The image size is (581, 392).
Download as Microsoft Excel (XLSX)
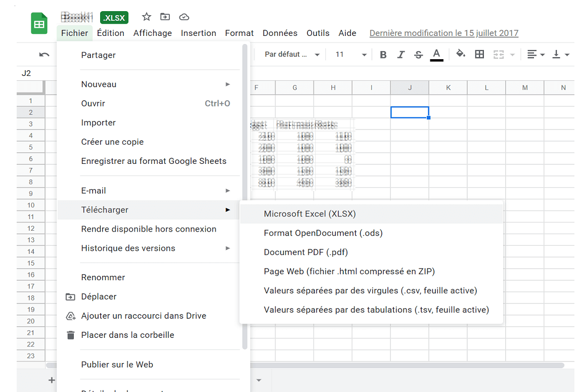tap(371, 214)
